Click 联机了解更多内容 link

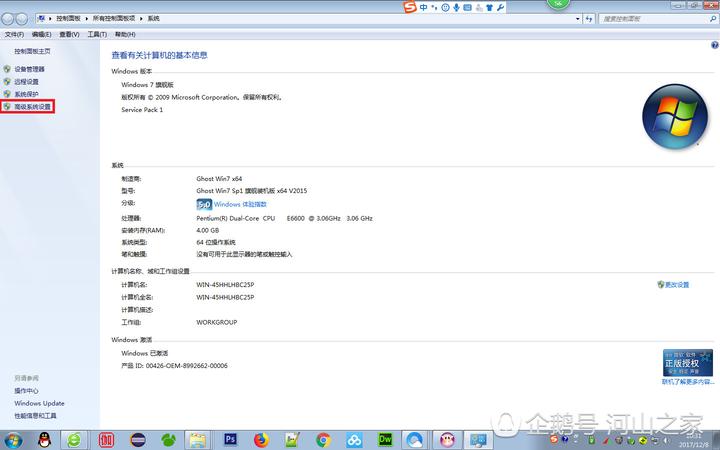[x=688, y=382]
